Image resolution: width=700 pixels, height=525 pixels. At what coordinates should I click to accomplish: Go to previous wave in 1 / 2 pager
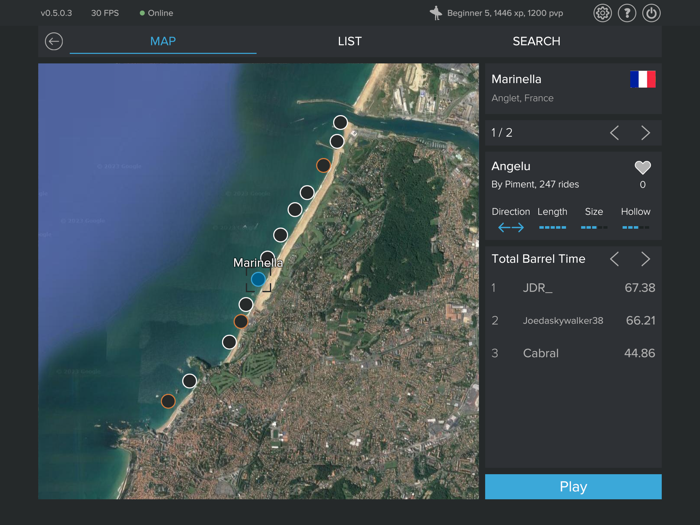[614, 133]
